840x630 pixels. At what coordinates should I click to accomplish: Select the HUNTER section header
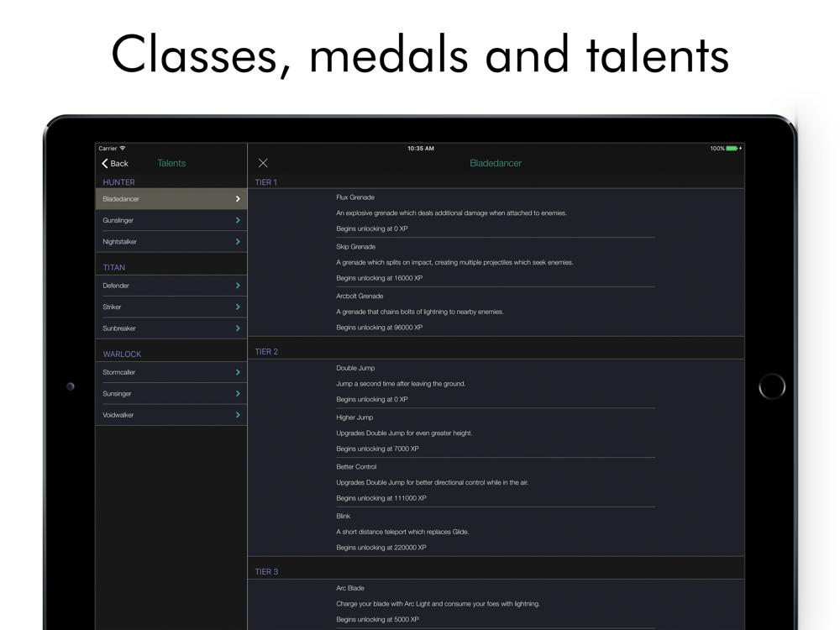pyautogui.click(x=119, y=182)
